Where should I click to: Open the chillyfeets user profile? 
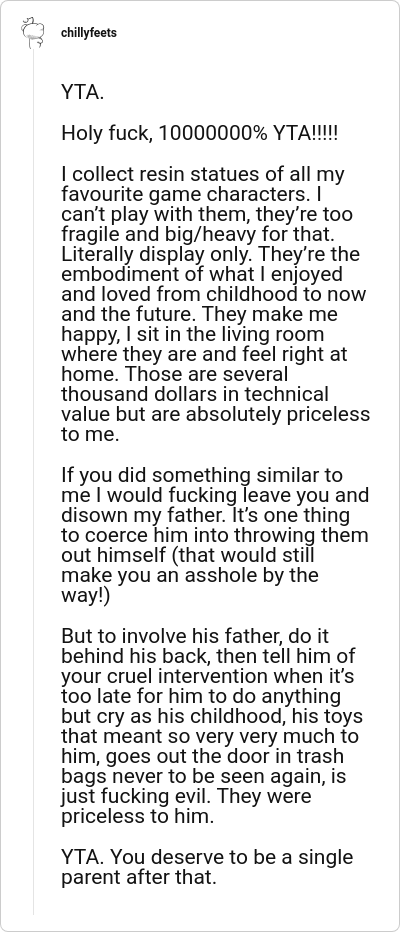(89, 33)
